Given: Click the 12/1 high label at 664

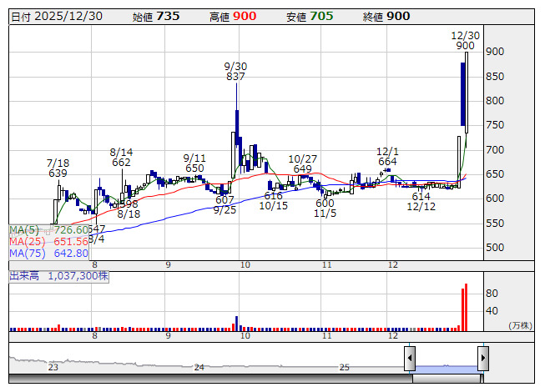Looking at the screenshot, I should (x=387, y=157).
